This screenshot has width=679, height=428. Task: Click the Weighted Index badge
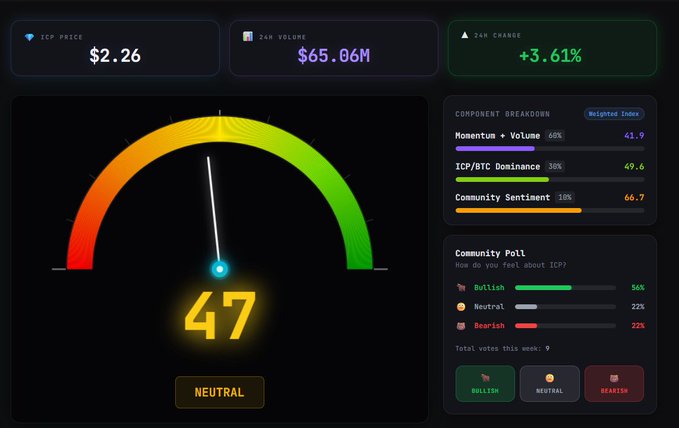coord(614,114)
